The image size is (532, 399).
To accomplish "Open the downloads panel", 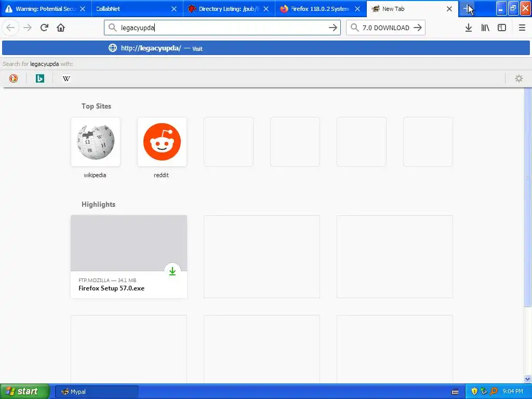I will (469, 28).
